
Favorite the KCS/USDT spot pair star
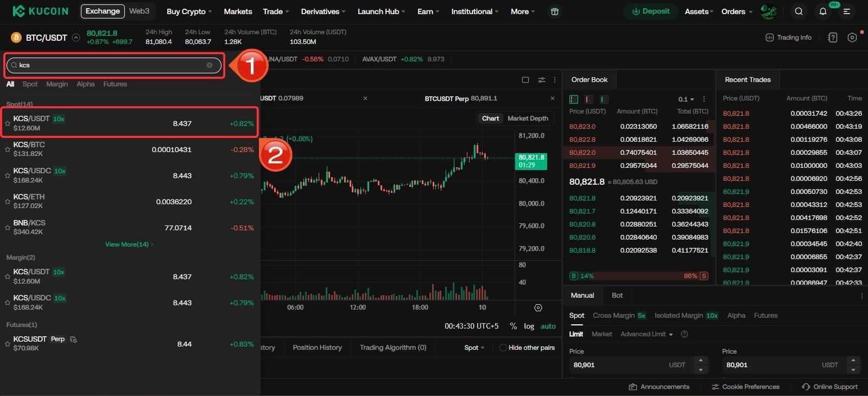8,123
